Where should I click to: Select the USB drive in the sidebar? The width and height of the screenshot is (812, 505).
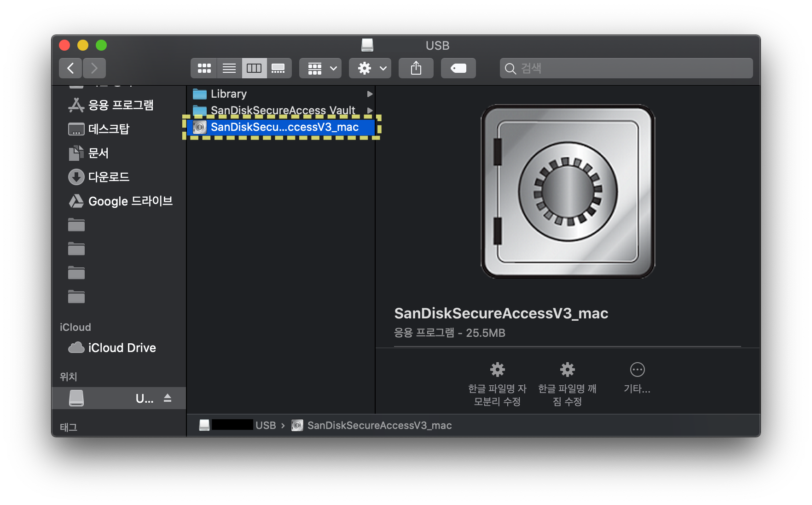pos(119,398)
